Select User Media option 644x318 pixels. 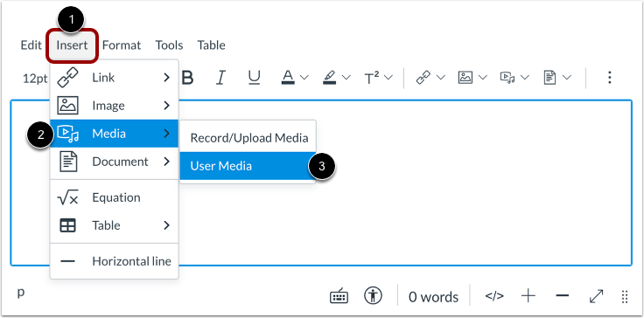(248, 166)
